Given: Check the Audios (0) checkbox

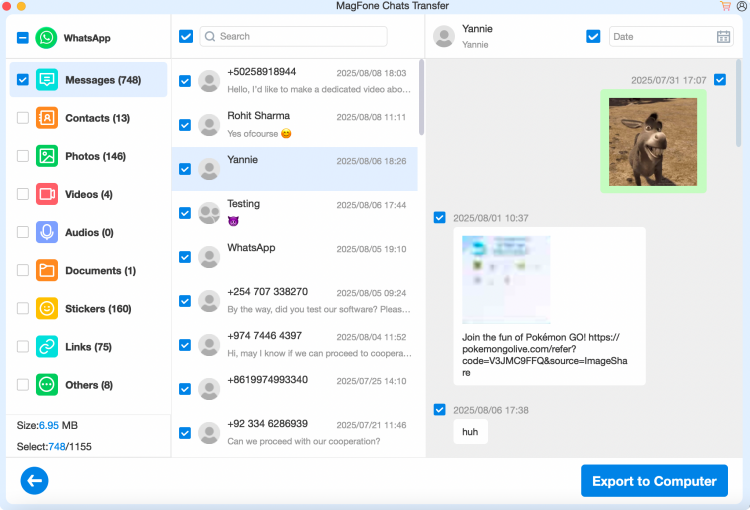Looking at the screenshot, I should [x=22, y=232].
